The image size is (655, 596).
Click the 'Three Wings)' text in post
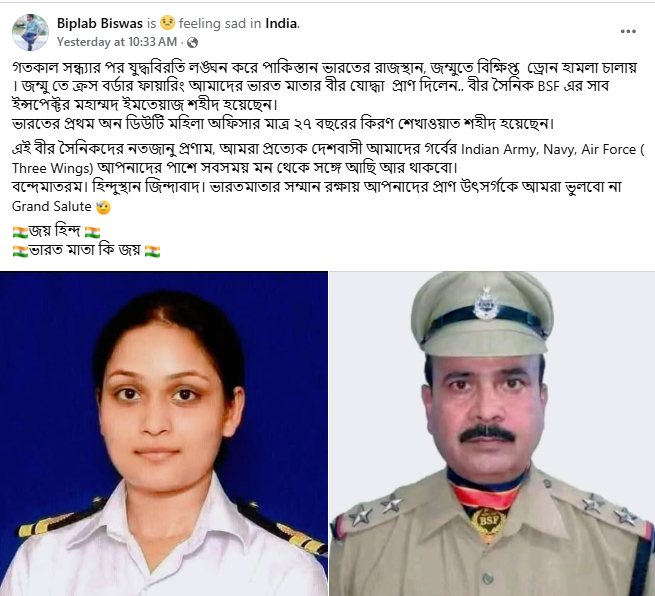click(53, 168)
